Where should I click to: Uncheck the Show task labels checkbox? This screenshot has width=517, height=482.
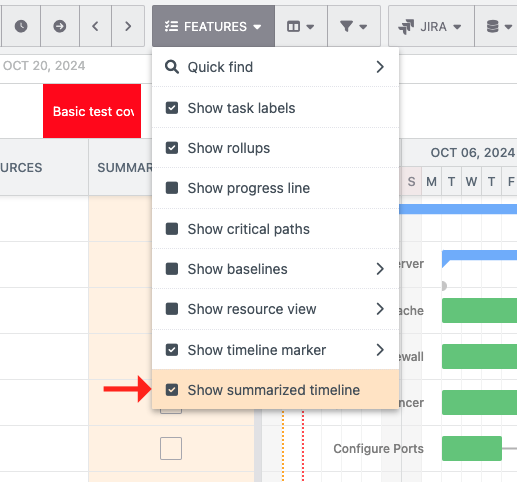(172, 108)
